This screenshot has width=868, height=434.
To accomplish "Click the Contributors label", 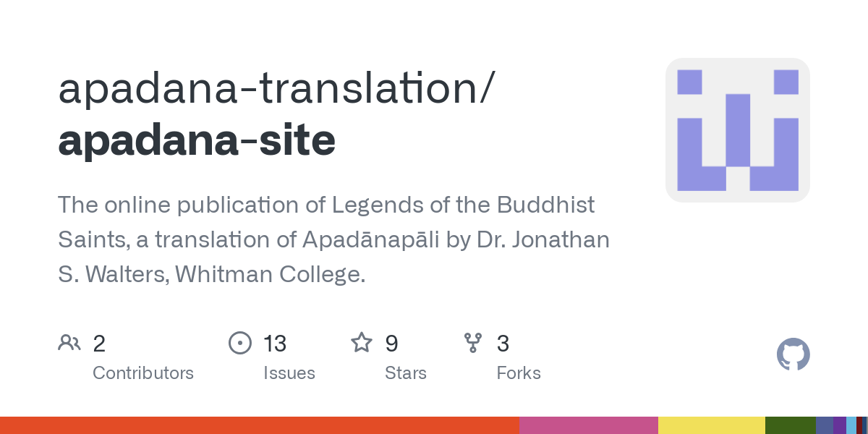I will 143,373.
